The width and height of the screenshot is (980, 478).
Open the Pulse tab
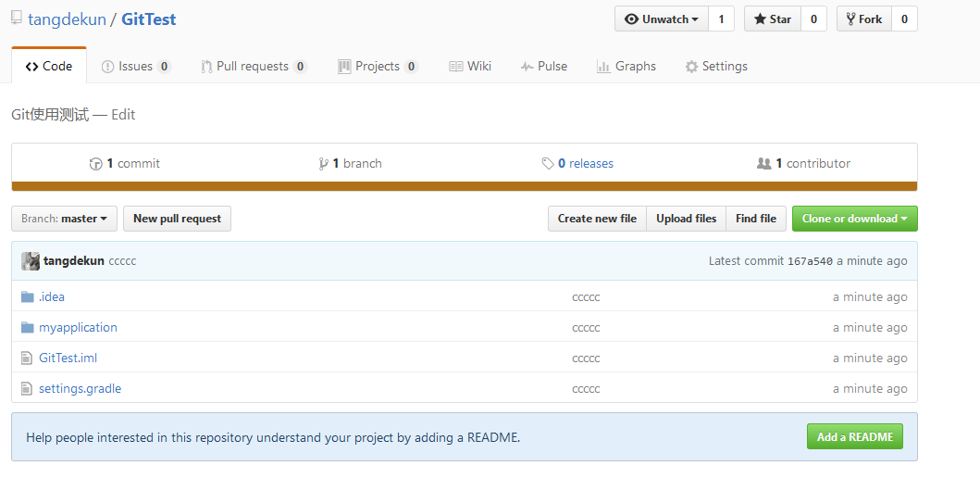[544, 67]
